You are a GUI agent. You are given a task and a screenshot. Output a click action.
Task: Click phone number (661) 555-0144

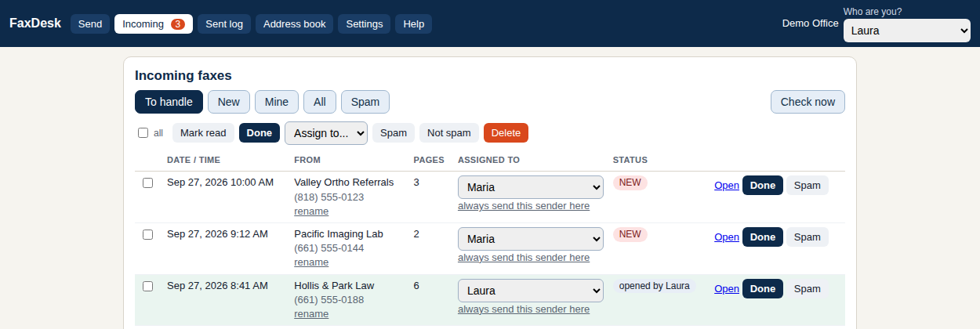tap(329, 248)
